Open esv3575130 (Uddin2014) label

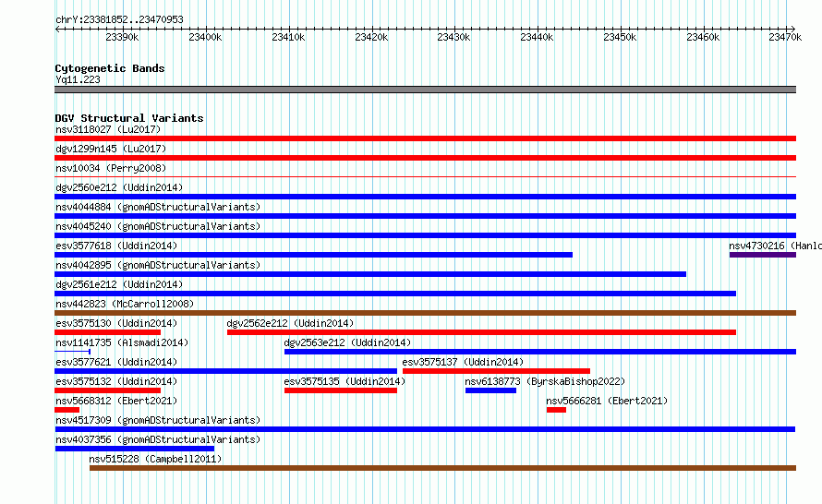(x=116, y=323)
